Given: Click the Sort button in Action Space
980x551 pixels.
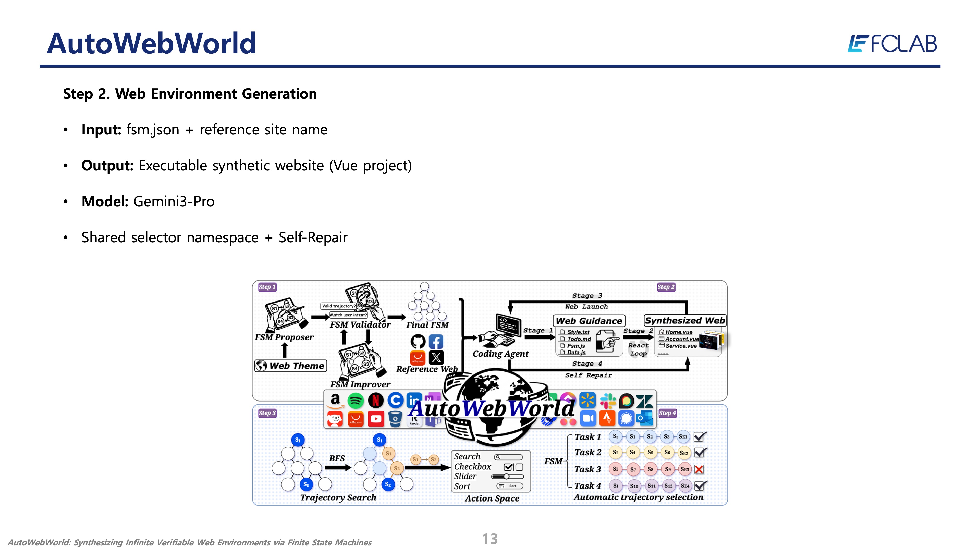Looking at the screenshot, I should pyautogui.click(x=510, y=486).
